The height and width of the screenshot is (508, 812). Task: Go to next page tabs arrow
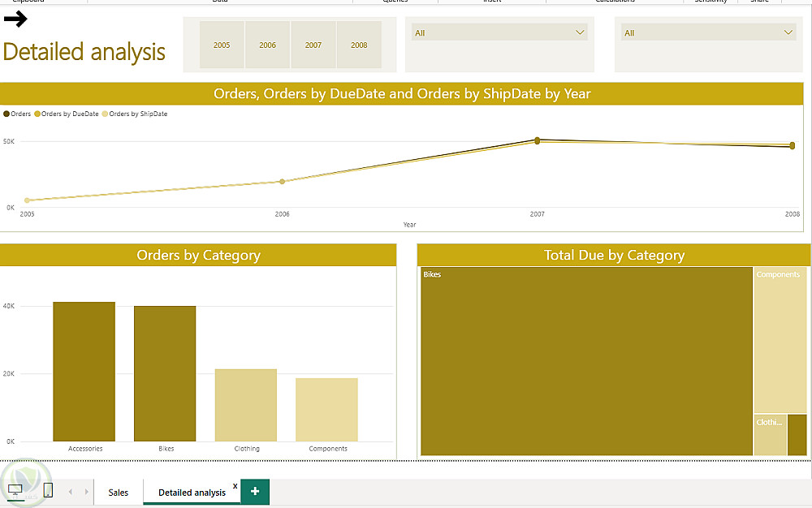(87, 492)
